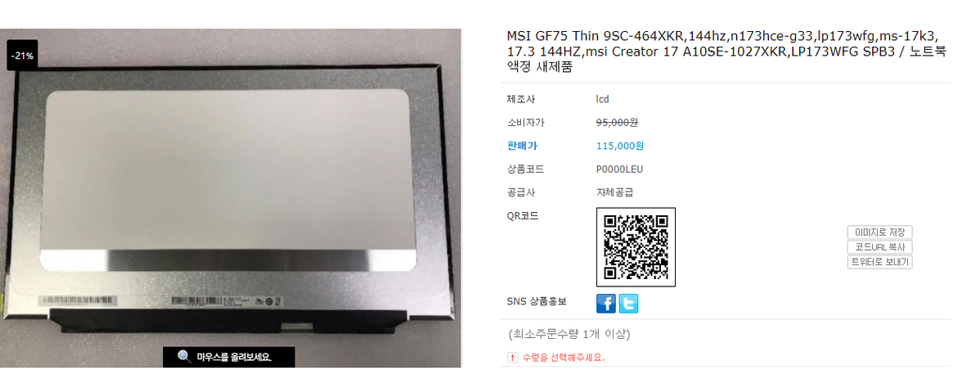Image resolution: width=980 pixels, height=370 pixels.
Task: Click the 마우스를 올려보세요 zoom hint label
Action: pos(235,358)
